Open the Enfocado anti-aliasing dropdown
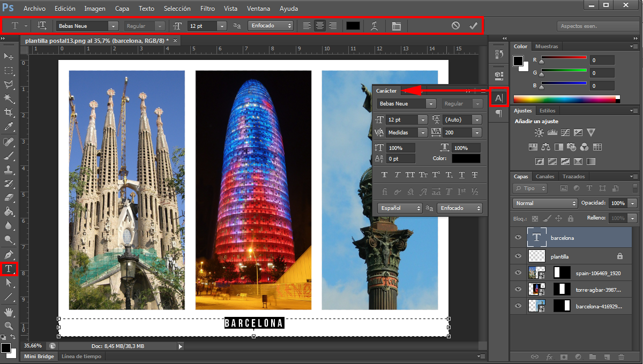 [271, 25]
